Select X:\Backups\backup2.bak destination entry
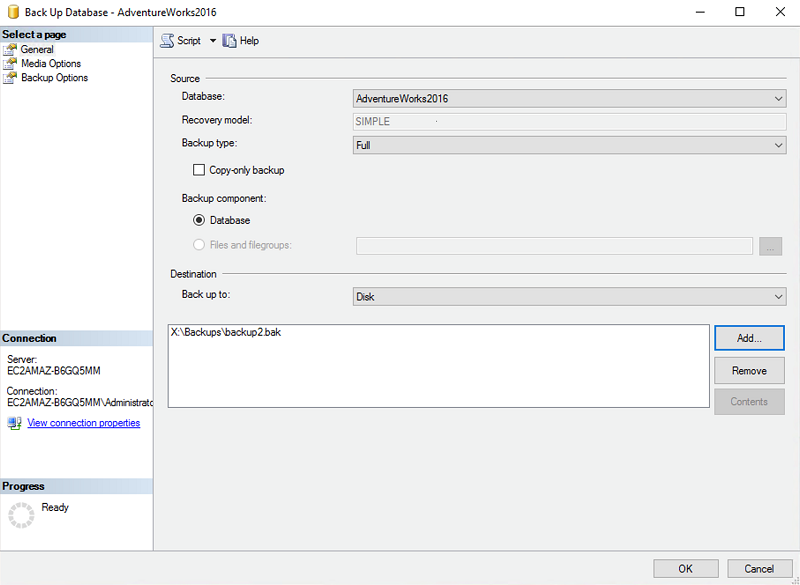This screenshot has width=800, height=585. click(x=226, y=333)
